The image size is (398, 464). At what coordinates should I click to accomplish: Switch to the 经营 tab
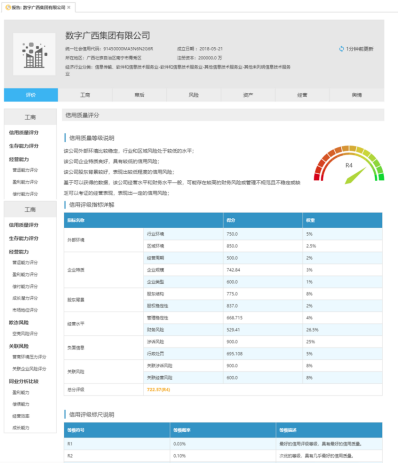[302, 95]
